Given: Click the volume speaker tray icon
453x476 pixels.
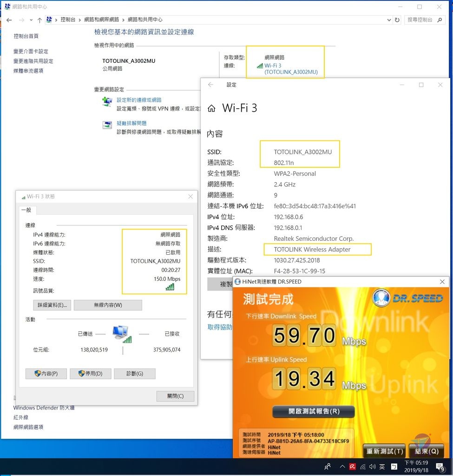Looking at the screenshot, I should pos(372,467).
